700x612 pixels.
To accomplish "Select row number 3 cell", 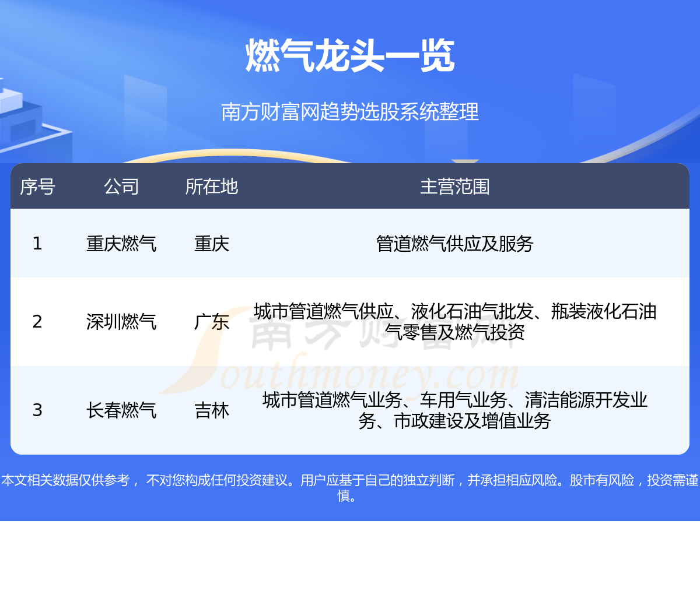I will (37, 410).
